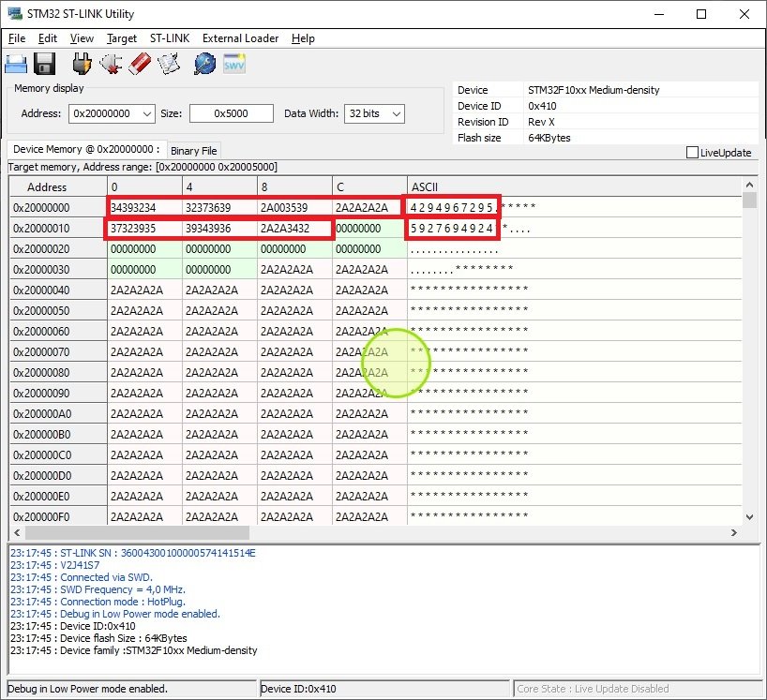Disconnect from target using the toolbar icon

[111, 64]
